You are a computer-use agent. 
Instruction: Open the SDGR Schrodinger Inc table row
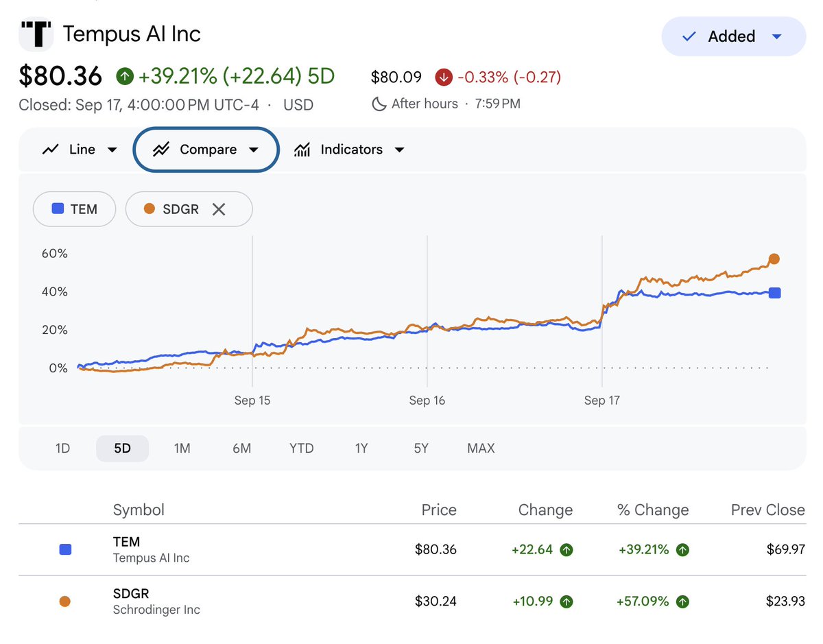point(412,601)
